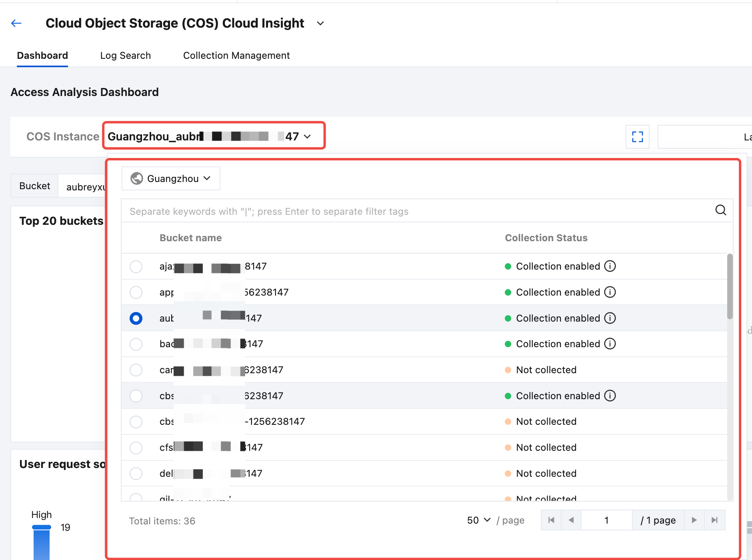
Task: Switch to the Log Search tab
Action: point(125,56)
